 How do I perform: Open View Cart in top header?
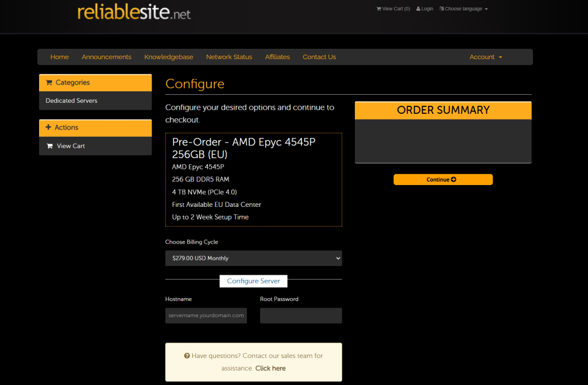393,9
